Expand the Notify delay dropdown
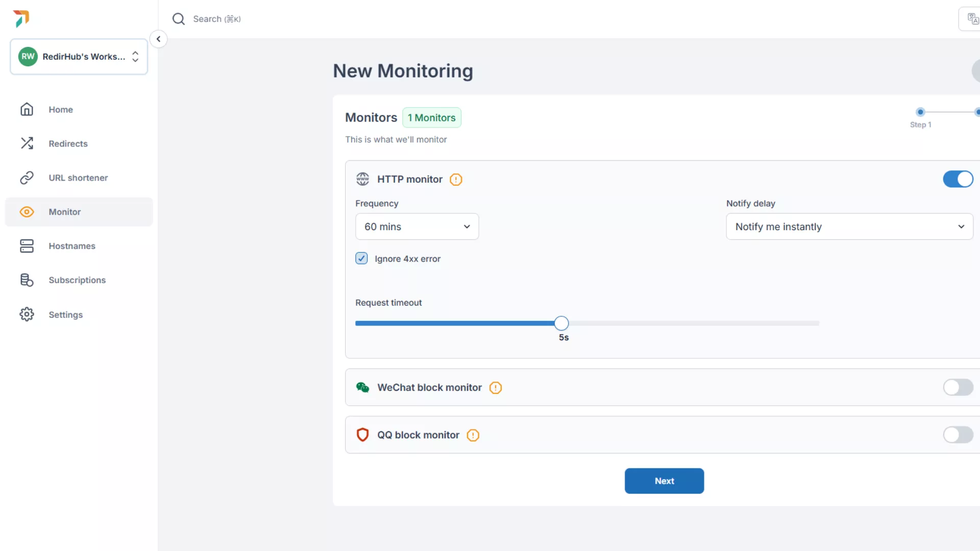980x551 pixels. coord(849,227)
